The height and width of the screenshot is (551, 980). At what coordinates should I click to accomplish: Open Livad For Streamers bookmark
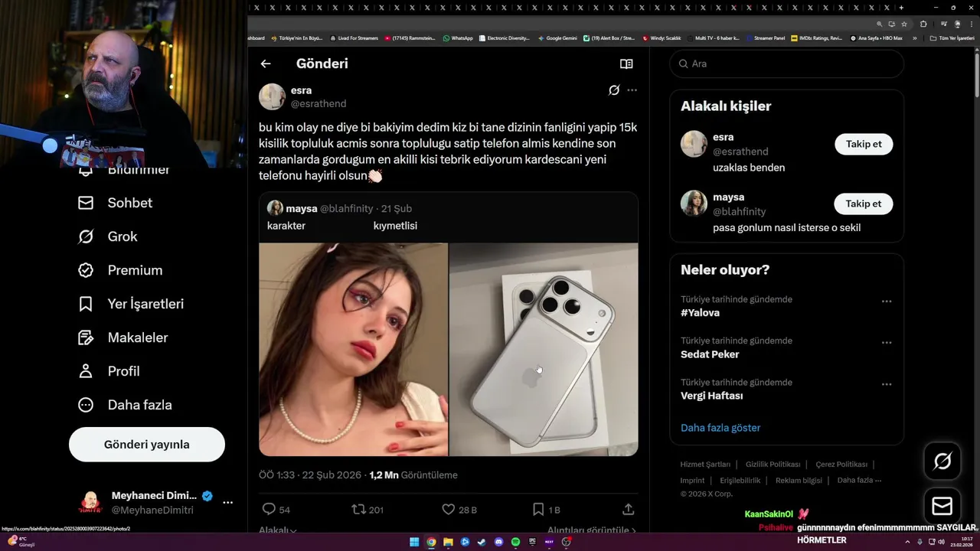354,37
